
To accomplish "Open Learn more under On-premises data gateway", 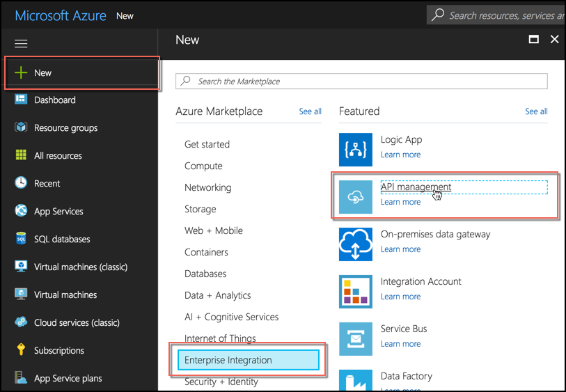I will click(x=401, y=249).
